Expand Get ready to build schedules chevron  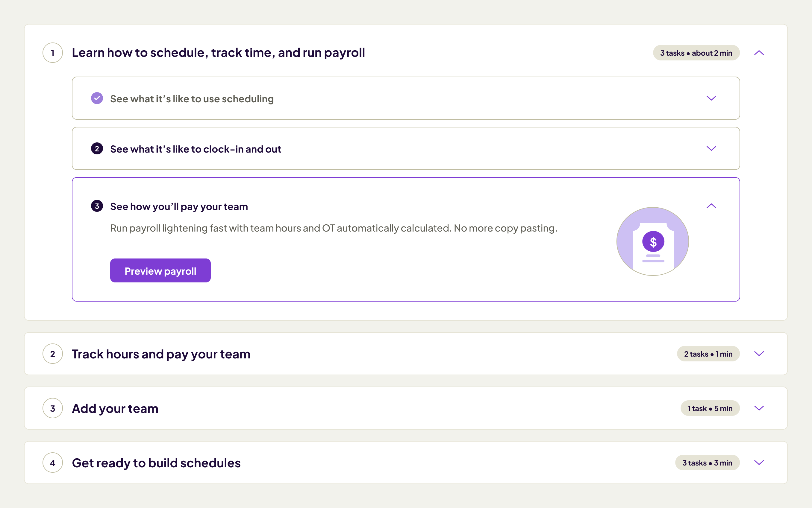(759, 462)
